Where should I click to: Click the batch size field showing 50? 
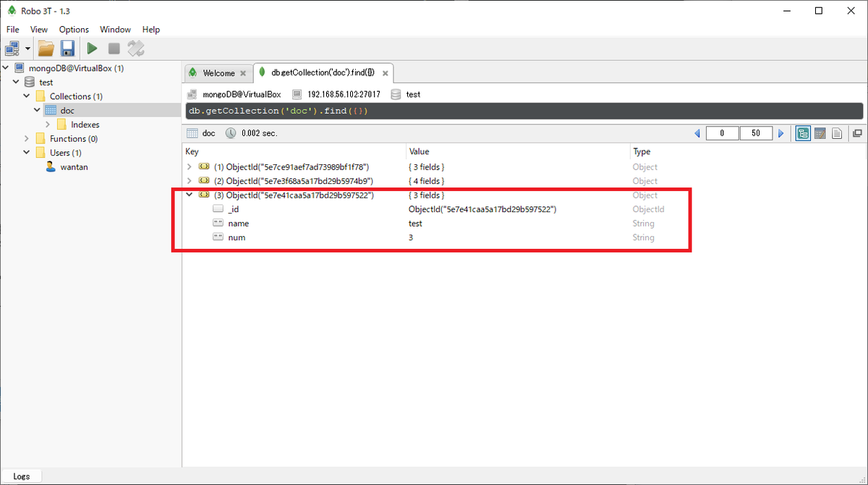point(756,133)
